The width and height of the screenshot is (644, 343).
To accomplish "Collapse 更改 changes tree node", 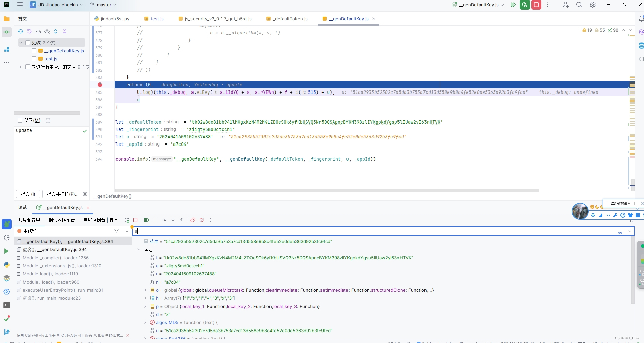I will tap(21, 43).
